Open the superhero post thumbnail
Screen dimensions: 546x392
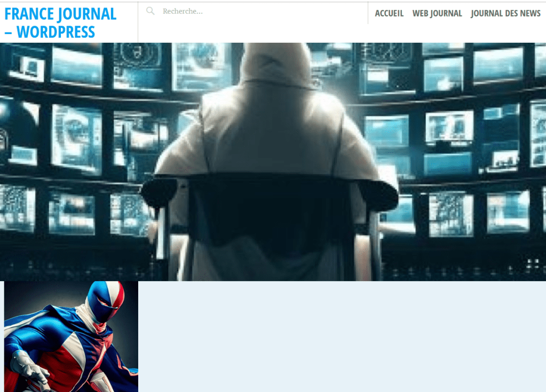(71, 336)
